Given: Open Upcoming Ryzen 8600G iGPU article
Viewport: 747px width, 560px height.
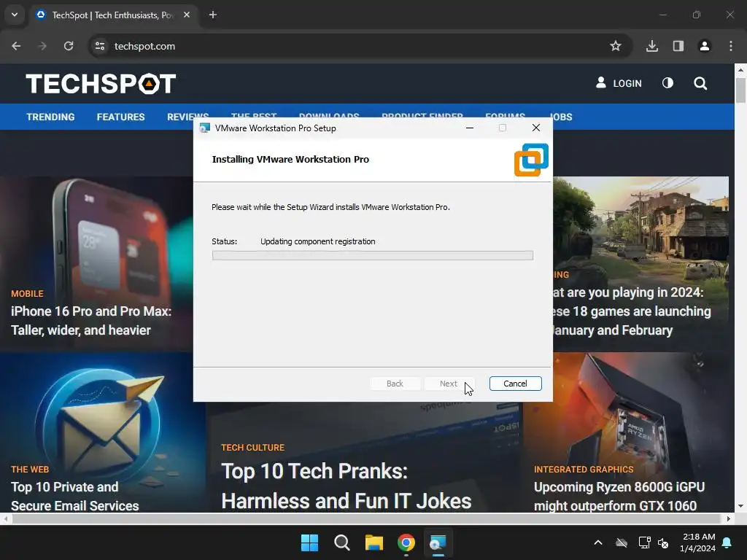Looking at the screenshot, I should coord(619,496).
